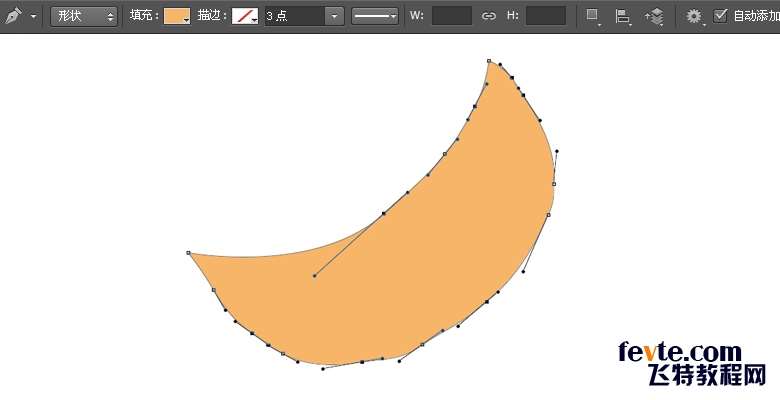This screenshot has width=780, height=400.
Task: Open the stroke (描边) color swatch
Action: point(244,16)
